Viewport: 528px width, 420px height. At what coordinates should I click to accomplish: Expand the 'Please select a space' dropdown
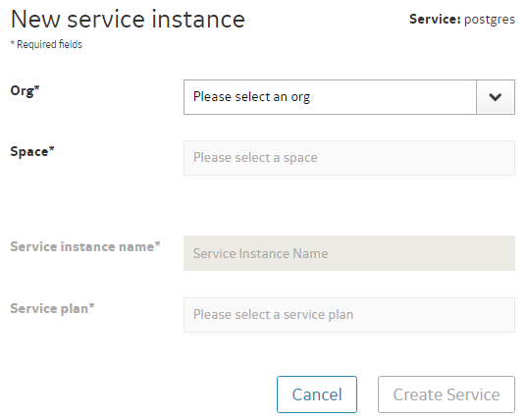click(348, 158)
